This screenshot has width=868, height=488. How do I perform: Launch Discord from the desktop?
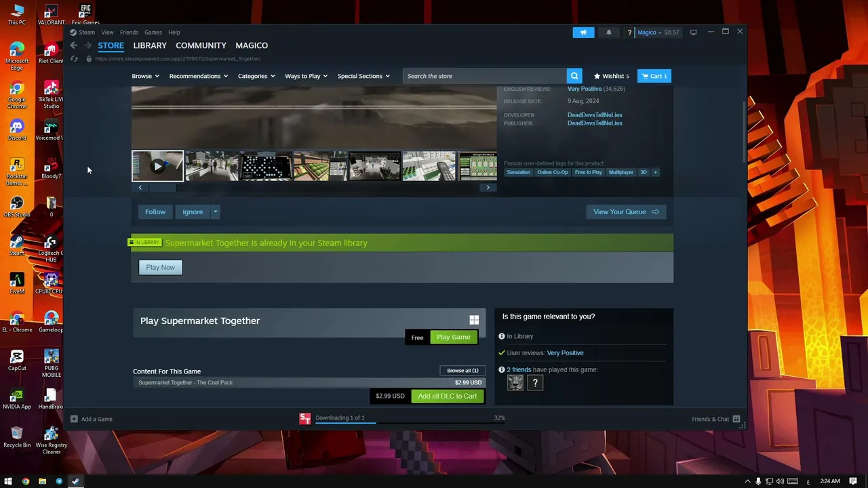(17, 130)
